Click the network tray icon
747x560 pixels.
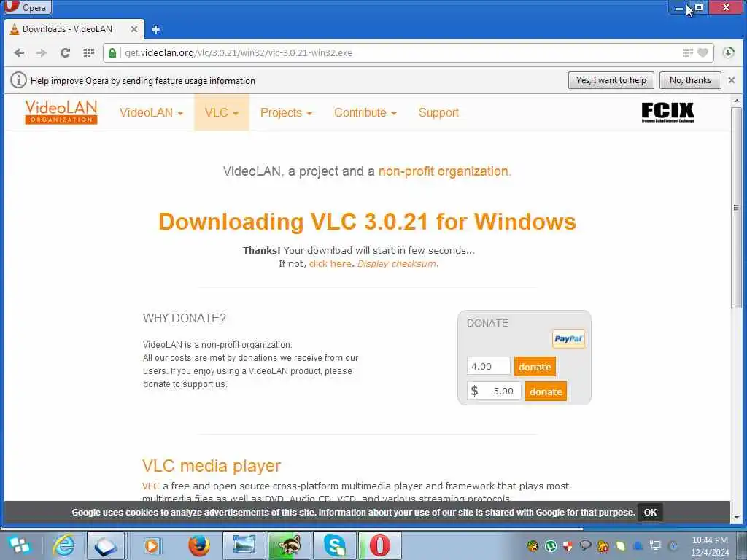[656, 545]
